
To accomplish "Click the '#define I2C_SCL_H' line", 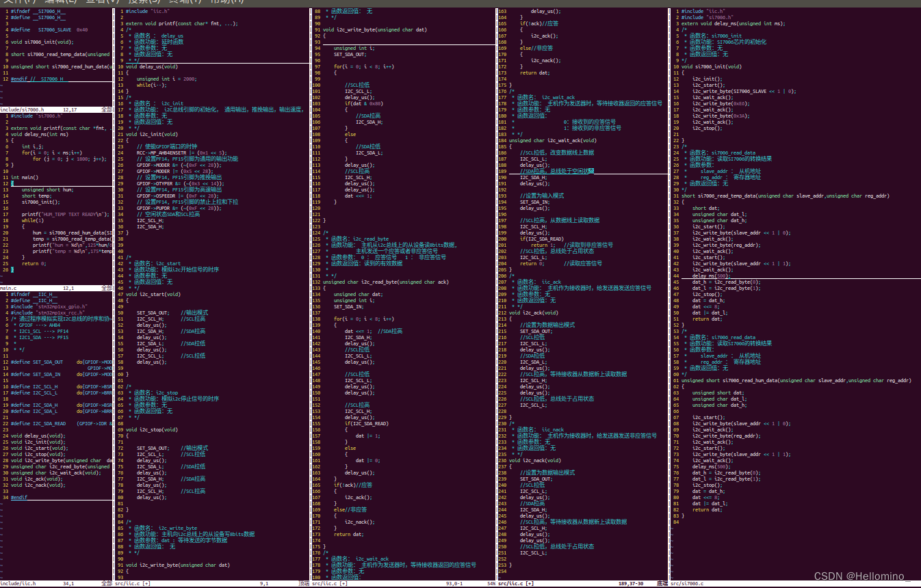I will 62,386.
